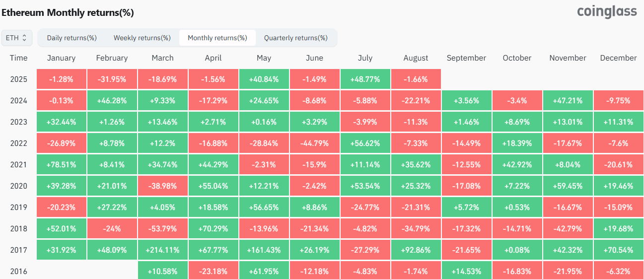Viewport: 644px width, 279px height.
Task: Click the +78.51% January 2021 cell
Action: [x=61, y=165]
